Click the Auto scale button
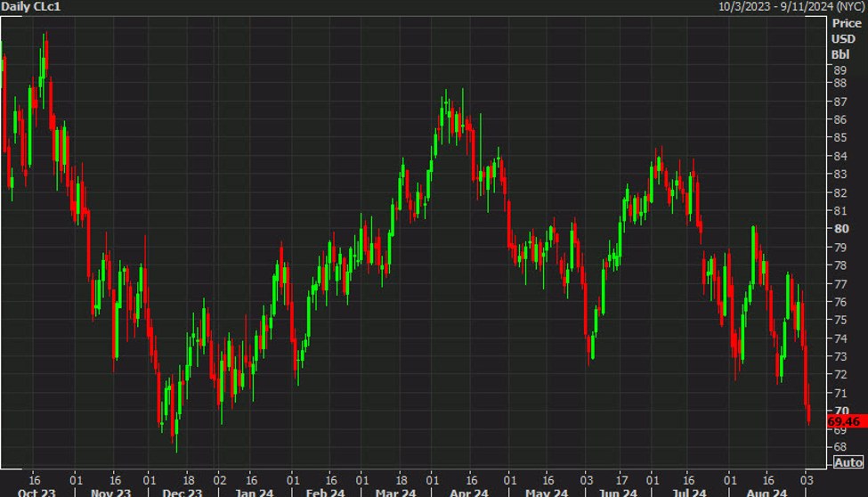Viewport: 868px width, 497px height. point(848,462)
